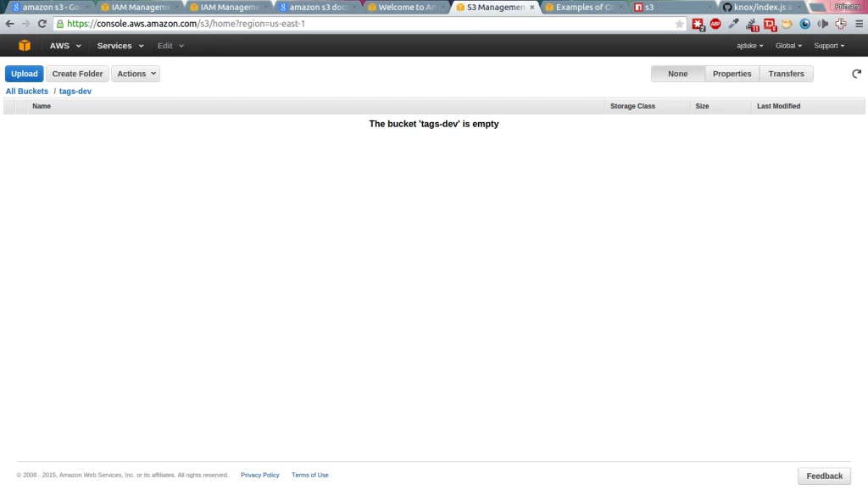The width and height of the screenshot is (868, 490).
Task: Reload the page with browser reload icon
Action: pos(42,24)
